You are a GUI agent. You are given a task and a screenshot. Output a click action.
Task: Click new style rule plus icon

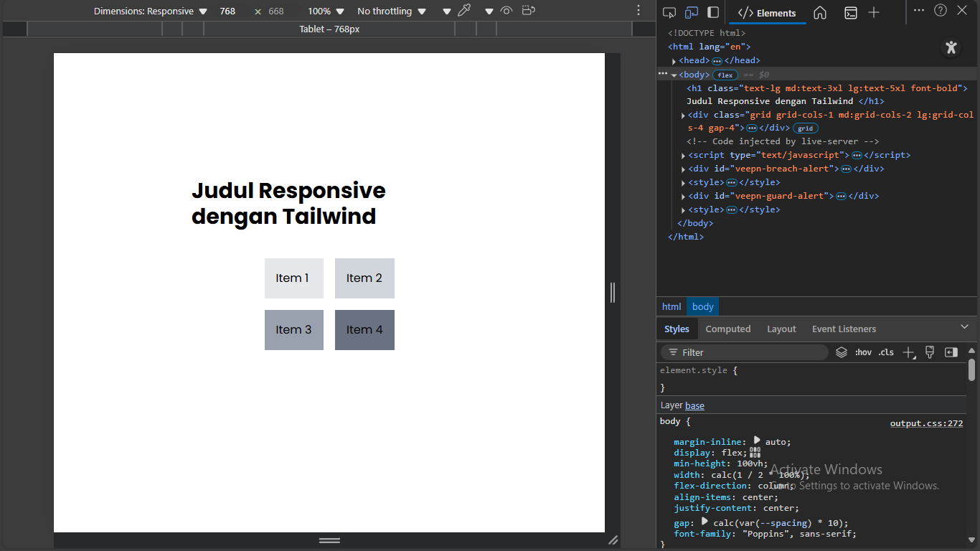[x=909, y=352]
